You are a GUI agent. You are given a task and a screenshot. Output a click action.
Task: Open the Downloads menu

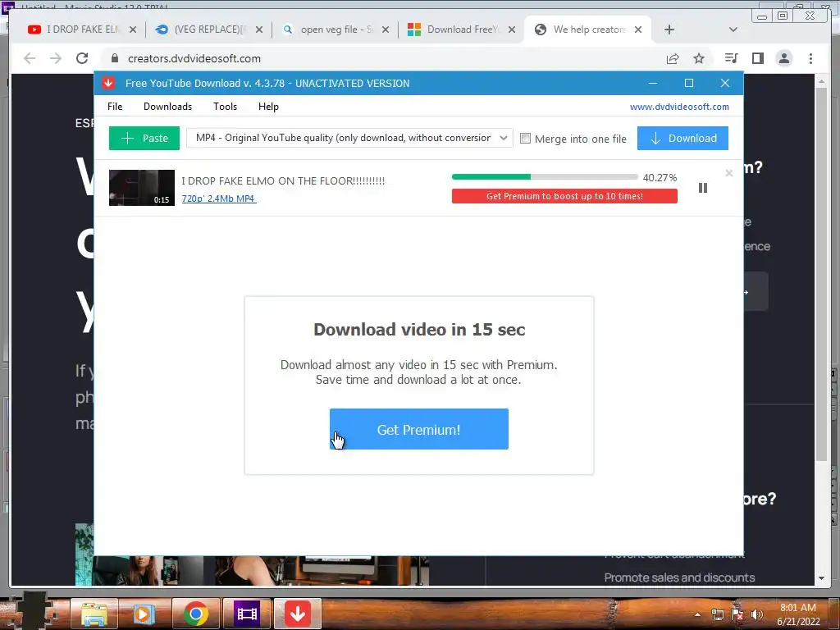[167, 107]
